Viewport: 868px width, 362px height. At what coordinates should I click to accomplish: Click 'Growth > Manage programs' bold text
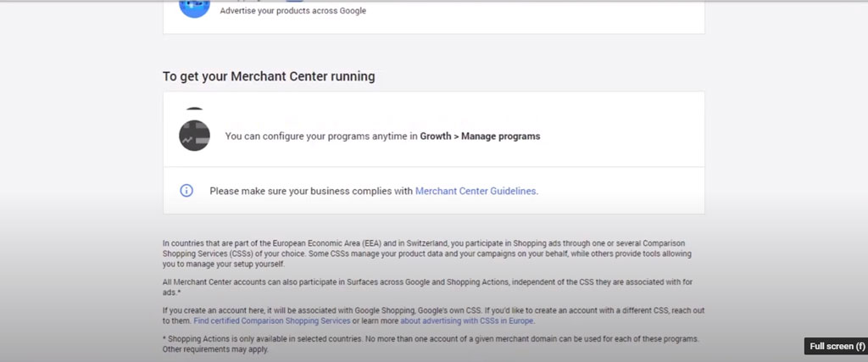tap(480, 136)
